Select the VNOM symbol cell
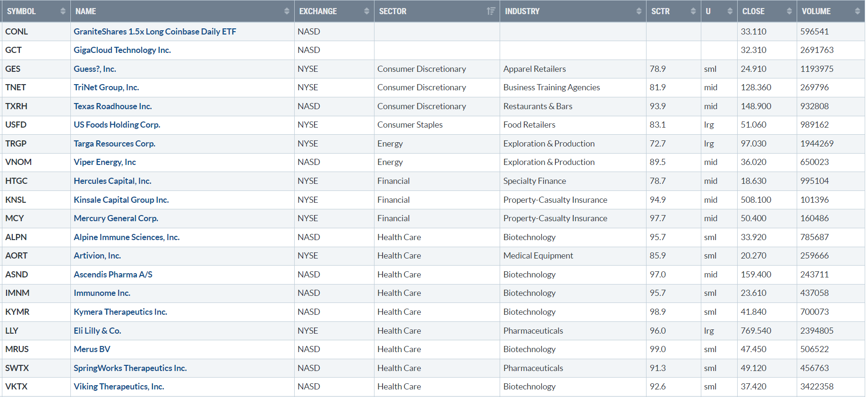Screen dimensions: 868x397 18,162
